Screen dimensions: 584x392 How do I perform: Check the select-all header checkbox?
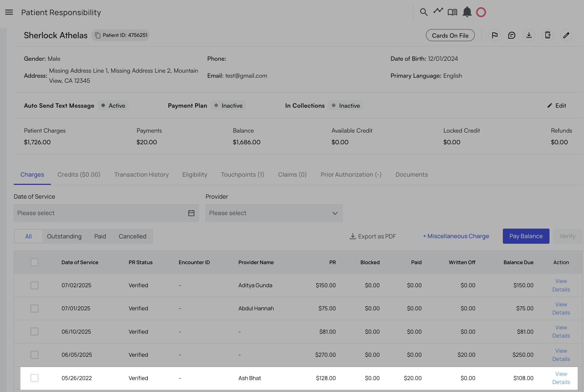pos(34,262)
